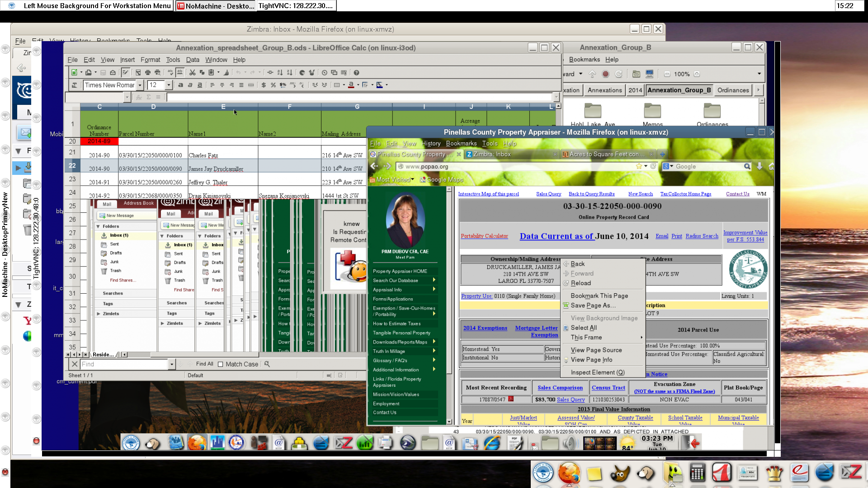Image resolution: width=868 pixels, height=488 pixels.
Task: Open the font size 12 dropdown
Action: [x=169, y=85]
